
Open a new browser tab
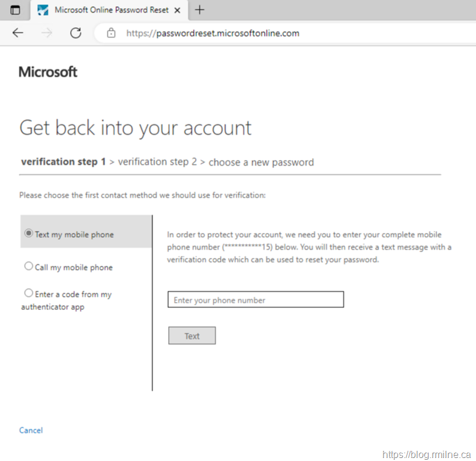[x=200, y=10]
